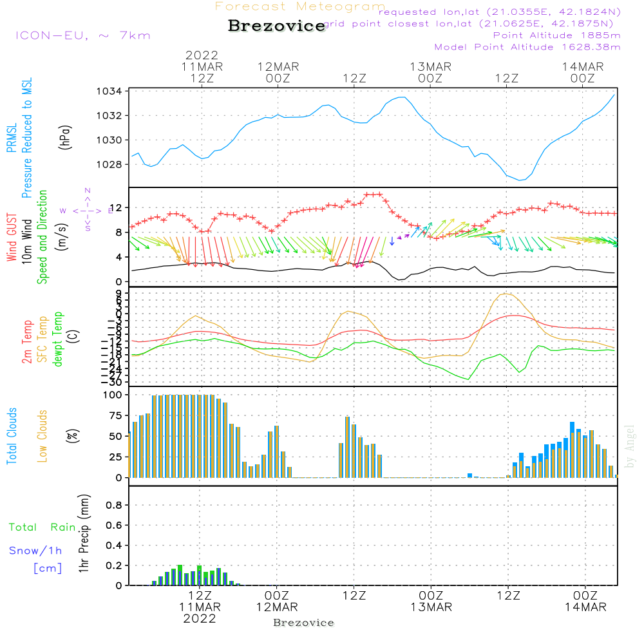Click the 1028 pressure axis value
The width and height of the screenshot is (644, 644).
click(x=109, y=164)
